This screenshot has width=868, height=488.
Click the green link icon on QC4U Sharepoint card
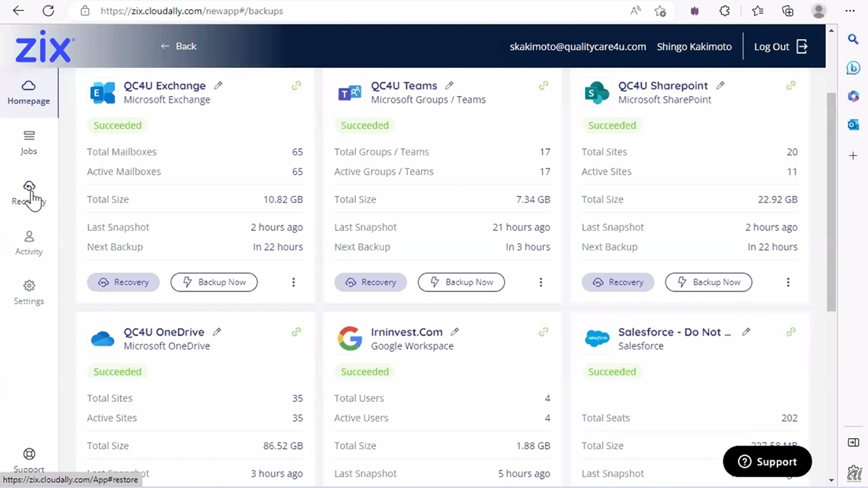tap(791, 85)
